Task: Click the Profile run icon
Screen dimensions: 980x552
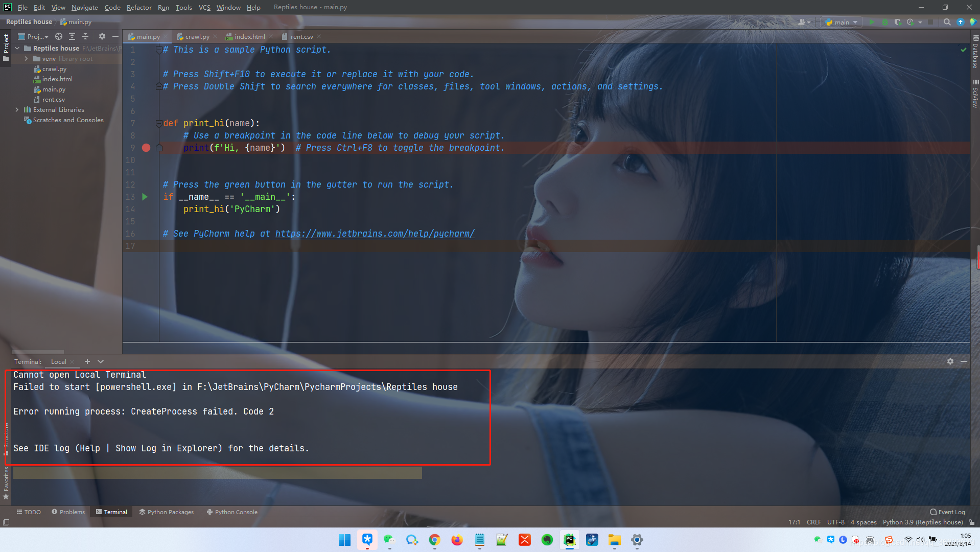Action: 910,22
